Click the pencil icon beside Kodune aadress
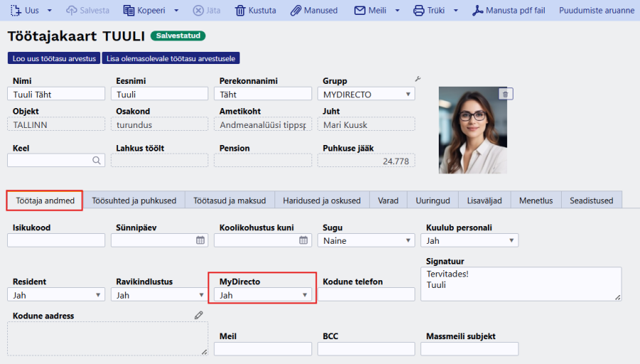Viewport: 640px width, 364px height. pos(199,315)
